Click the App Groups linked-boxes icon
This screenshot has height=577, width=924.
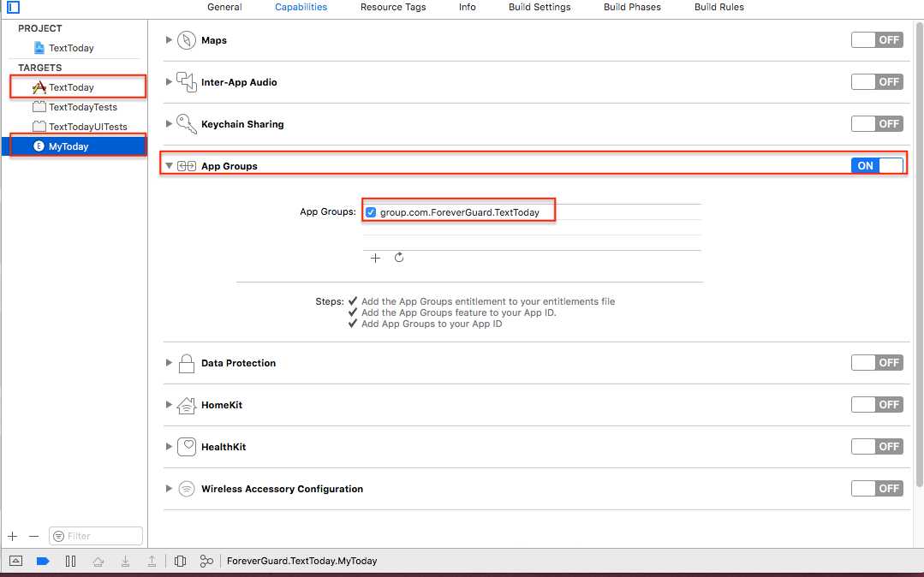186,166
